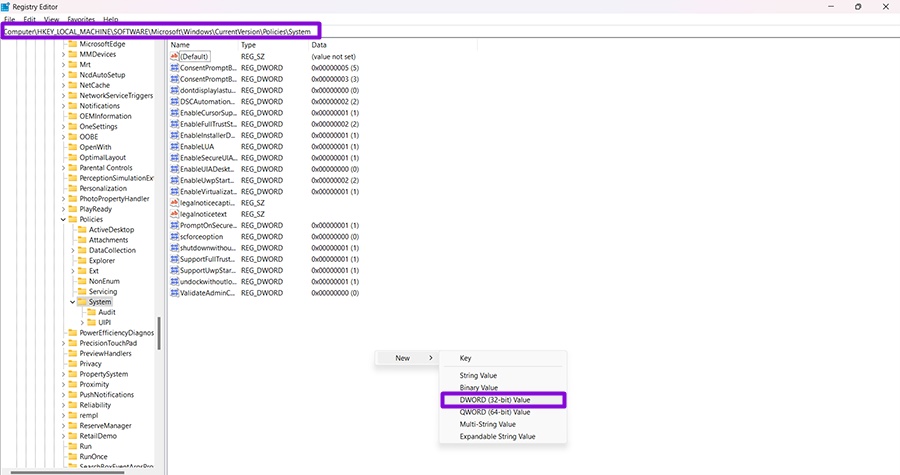Choose String Value in the New submenu
Screen dimensions: 900x475
coord(503,375)
